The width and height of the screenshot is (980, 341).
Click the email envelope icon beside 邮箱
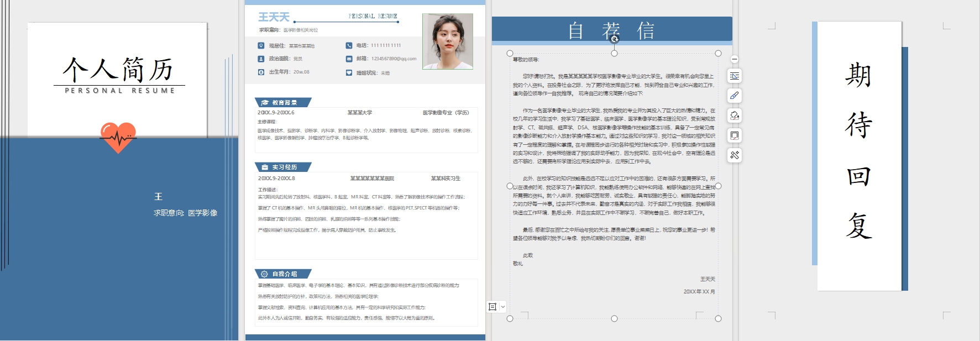pyautogui.click(x=349, y=59)
